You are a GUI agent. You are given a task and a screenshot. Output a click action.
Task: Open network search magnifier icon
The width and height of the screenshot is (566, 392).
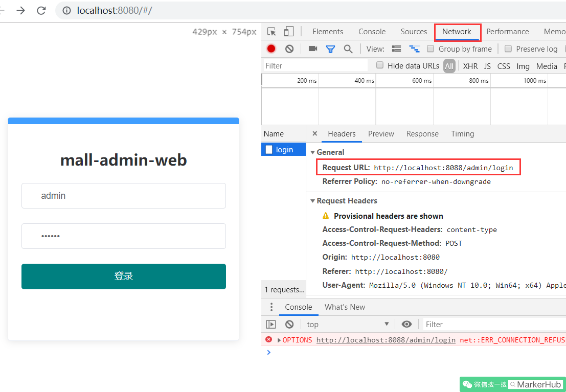click(348, 49)
